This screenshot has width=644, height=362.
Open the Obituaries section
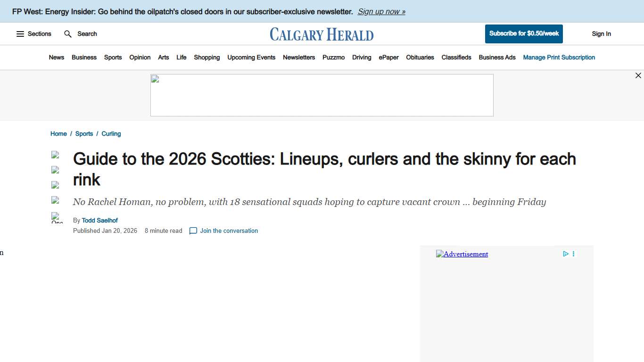point(420,57)
